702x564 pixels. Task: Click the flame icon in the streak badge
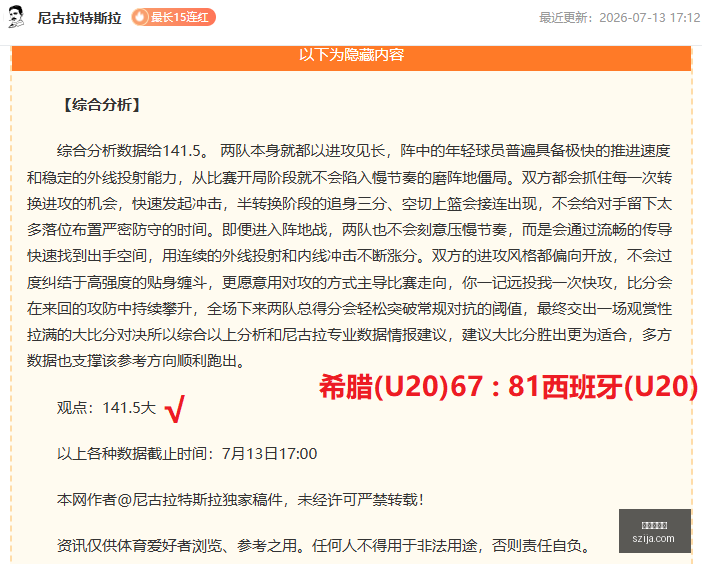pos(140,17)
